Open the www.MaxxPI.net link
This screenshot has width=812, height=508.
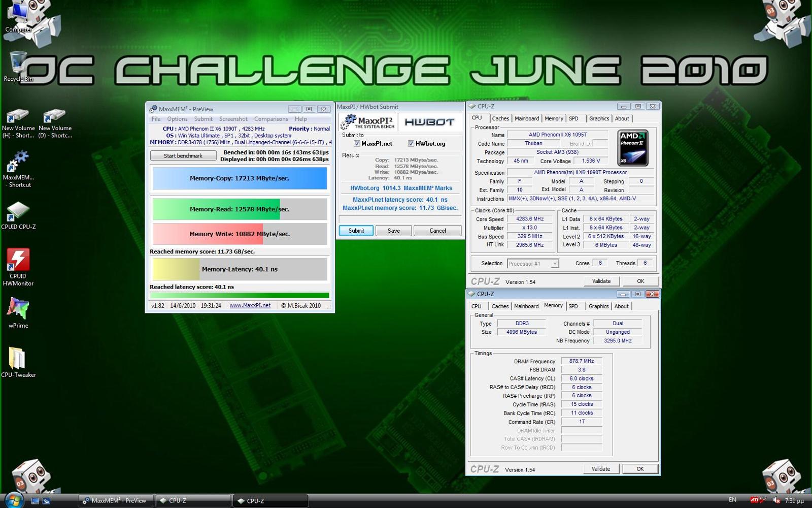pos(250,305)
